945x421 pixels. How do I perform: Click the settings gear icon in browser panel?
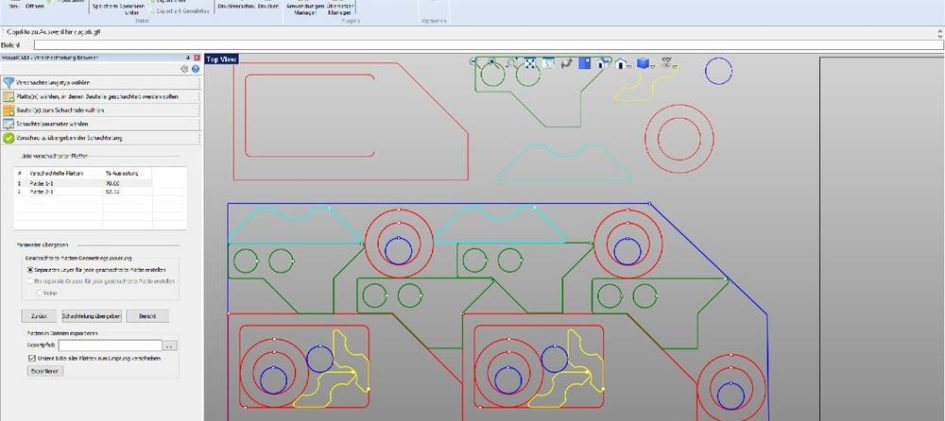(184, 69)
